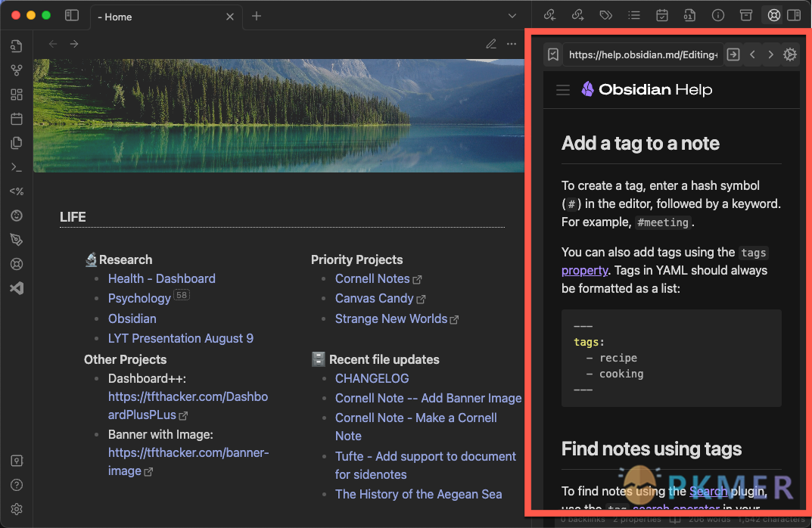812x528 pixels.
Task: Open Help question-mark icon at bottom left
Action: click(x=17, y=485)
